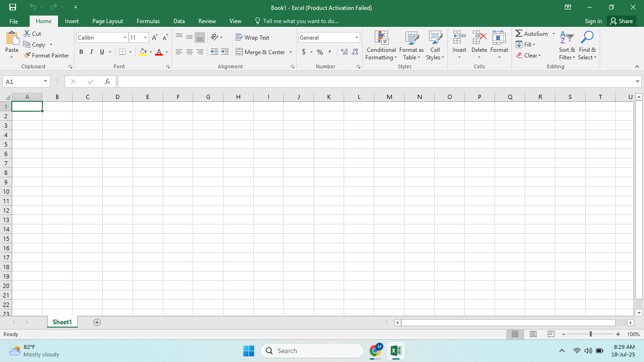Open the Windows Start menu
Viewport: 644px width, 362px height.
(x=248, y=351)
